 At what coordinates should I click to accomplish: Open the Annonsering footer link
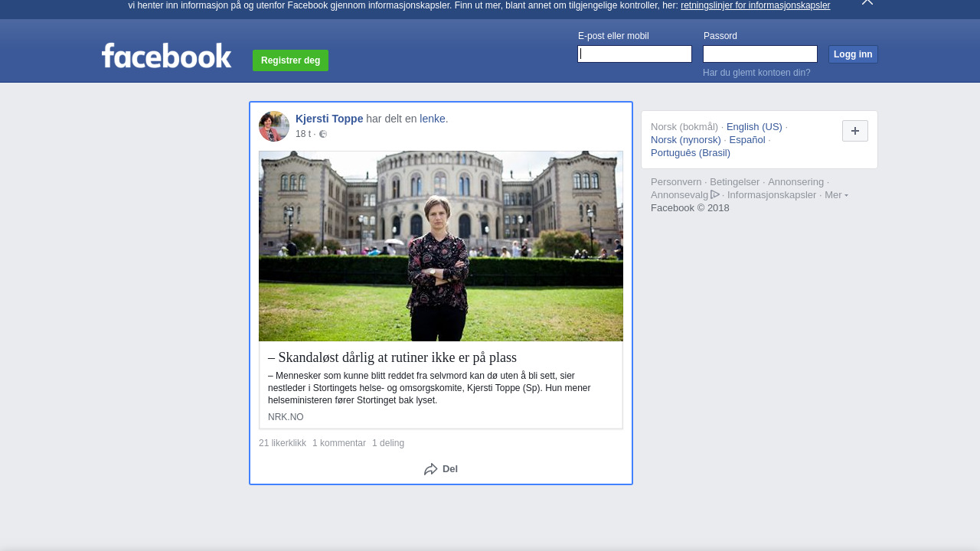click(x=795, y=182)
